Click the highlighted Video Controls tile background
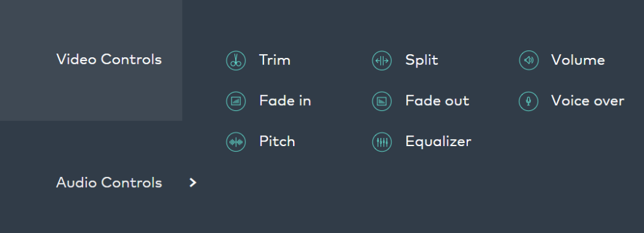Viewport: 644px width, 233px height. 91,60
